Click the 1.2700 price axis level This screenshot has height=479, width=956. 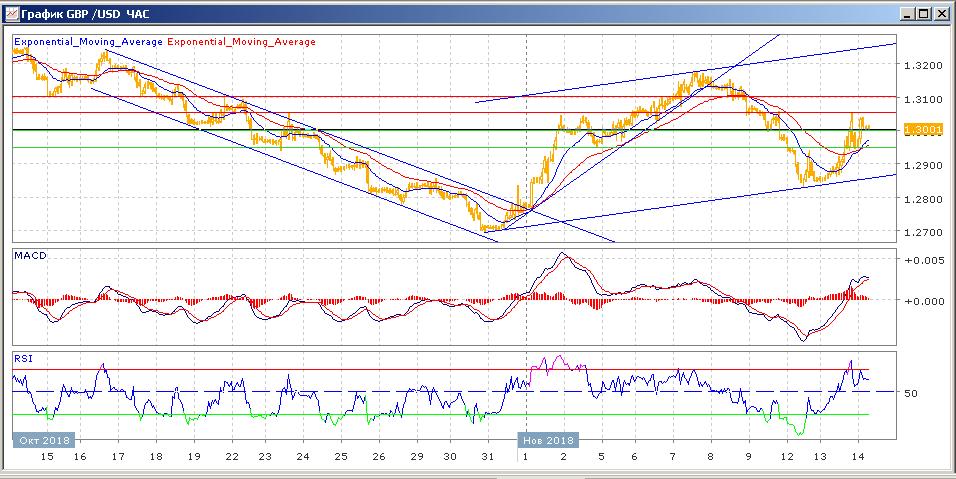tap(921, 233)
